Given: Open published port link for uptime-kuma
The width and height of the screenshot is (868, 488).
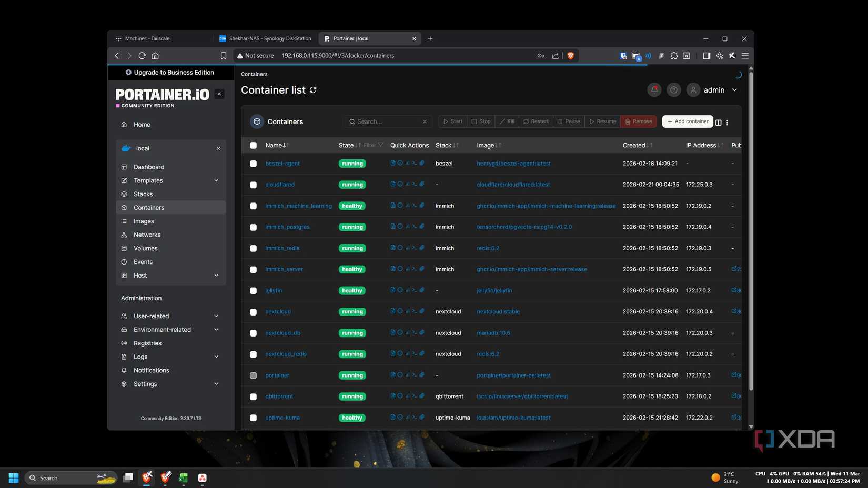Looking at the screenshot, I should click(x=736, y=417).
